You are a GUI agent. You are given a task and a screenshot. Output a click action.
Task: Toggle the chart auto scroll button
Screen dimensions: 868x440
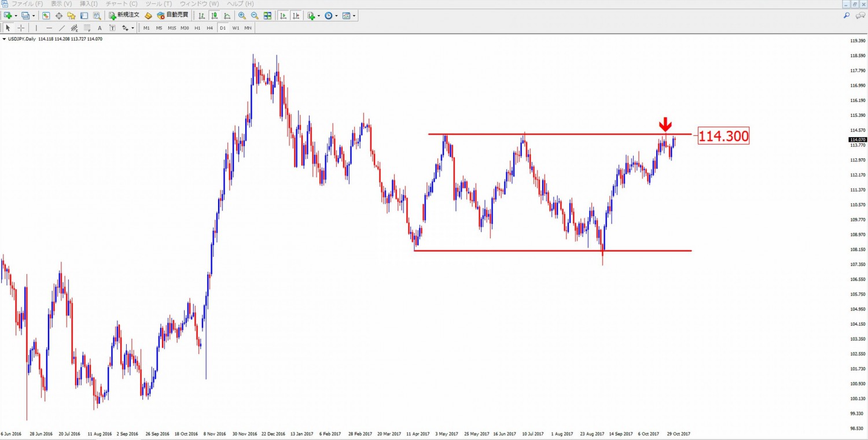pyautogui.click(x=283, y=16)
